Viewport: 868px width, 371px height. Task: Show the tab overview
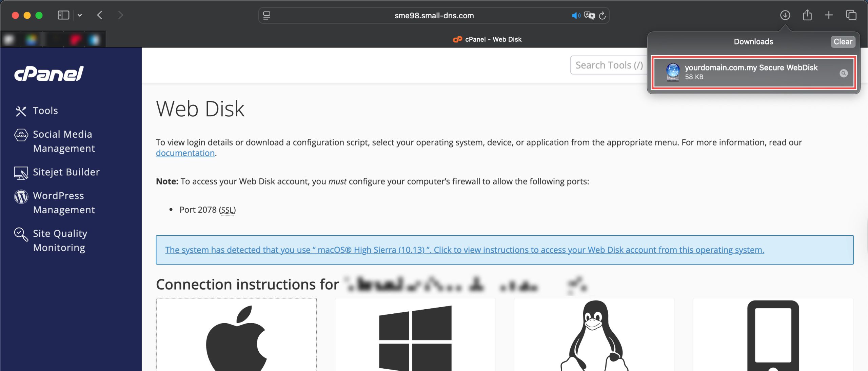coord(851,15)
